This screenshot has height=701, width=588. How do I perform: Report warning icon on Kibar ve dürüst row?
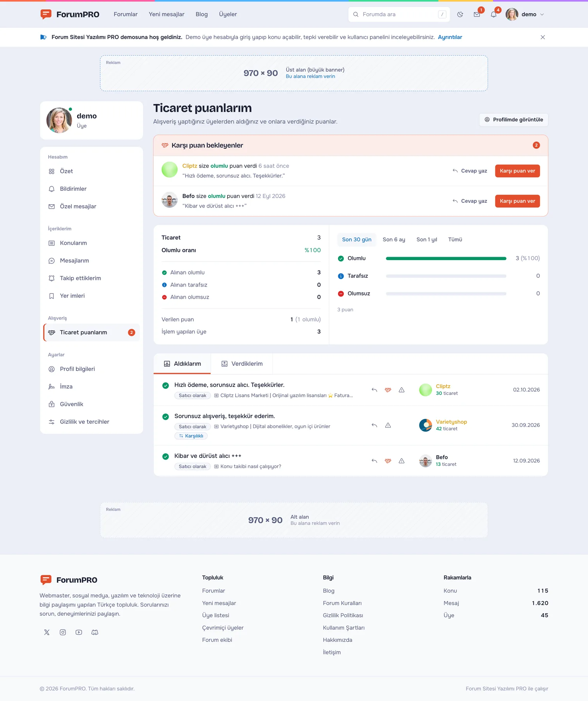pos(402,461)
